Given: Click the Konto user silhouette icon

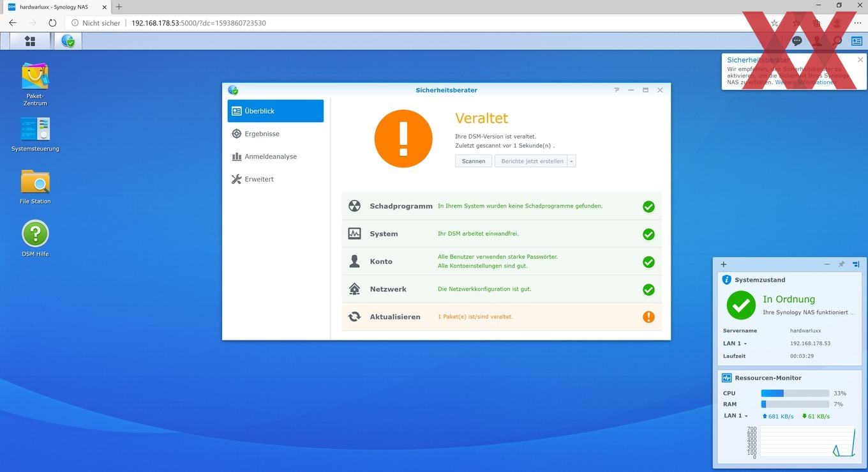Looking at the screenshot, I should pyautogui.click(x=354, y=261).
